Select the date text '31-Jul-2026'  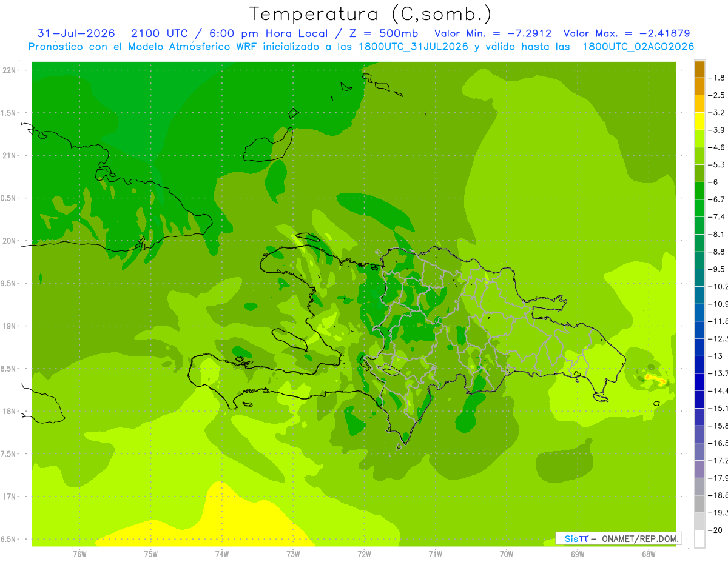(x=76, y=33)
